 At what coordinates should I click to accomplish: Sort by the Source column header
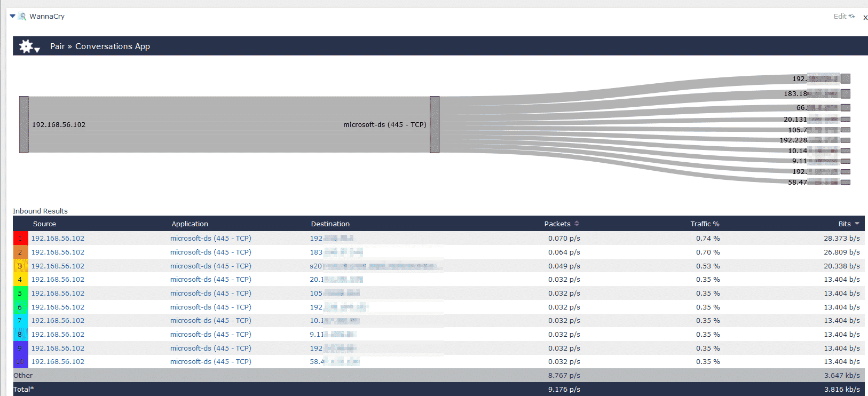44,224
